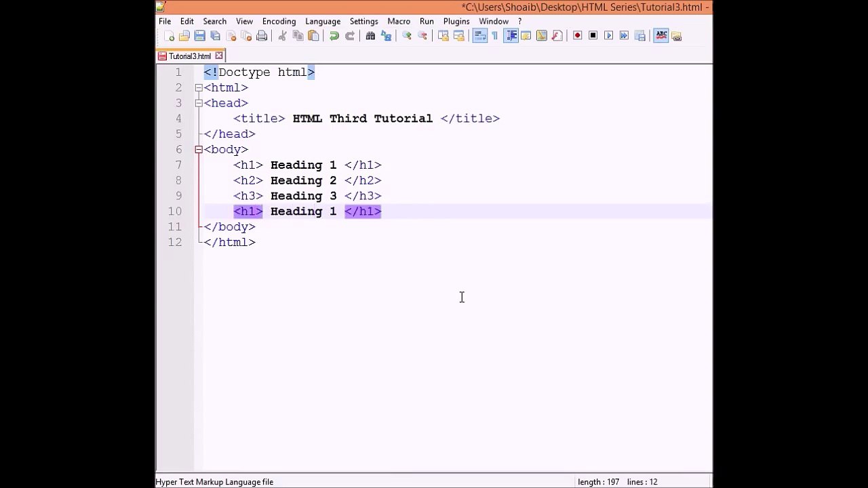The height and width of the screenshot is (488, 868).
Task: Click the Function List icon
Action: tap(557, 36)
